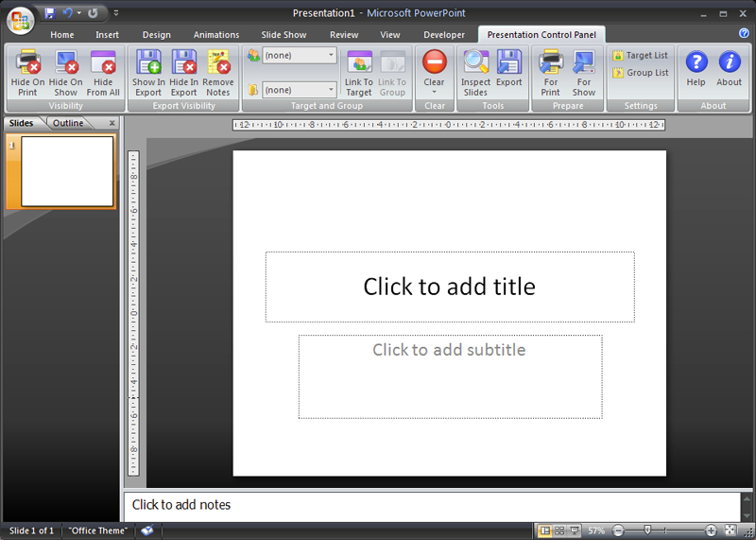Switch to Normal view in status bar

click(545, 531)
